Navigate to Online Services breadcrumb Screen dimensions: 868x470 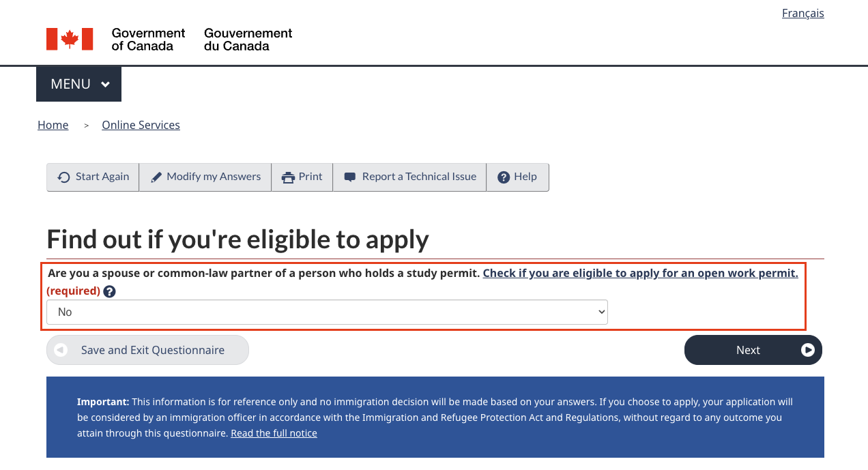[141, 125]
